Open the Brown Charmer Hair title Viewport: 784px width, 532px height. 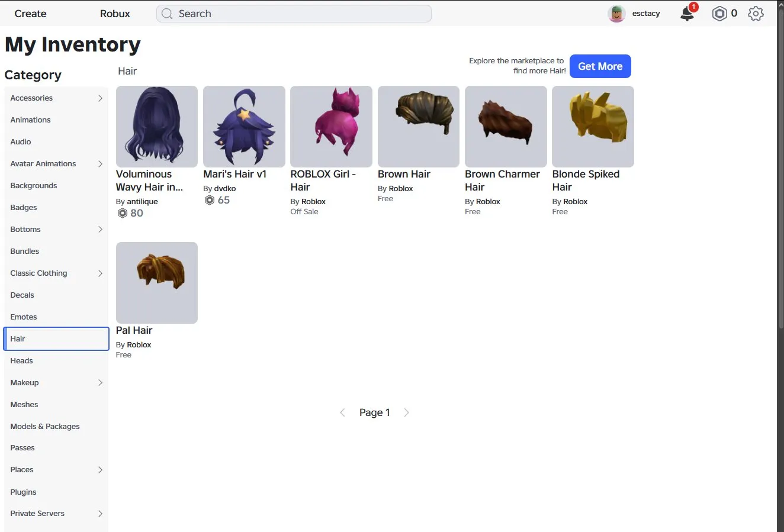point(502,180)
